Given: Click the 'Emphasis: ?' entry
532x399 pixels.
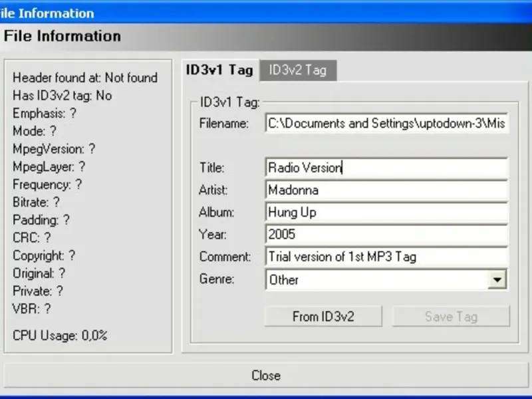Looking at the screenshot, I should (45, 113).
